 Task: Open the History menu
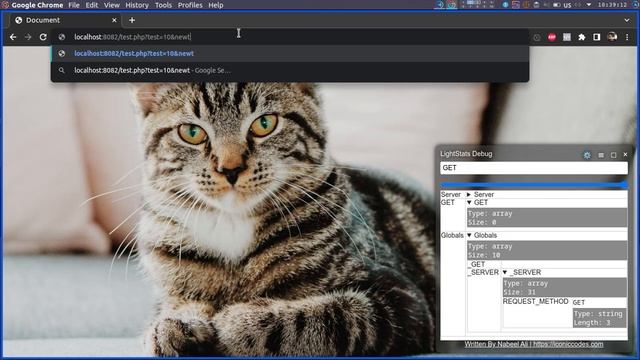pos(137,5)
